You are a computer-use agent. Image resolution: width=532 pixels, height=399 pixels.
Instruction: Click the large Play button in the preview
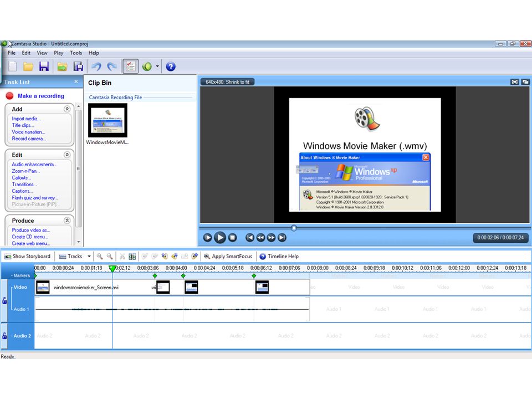click(x=220, y=238)
